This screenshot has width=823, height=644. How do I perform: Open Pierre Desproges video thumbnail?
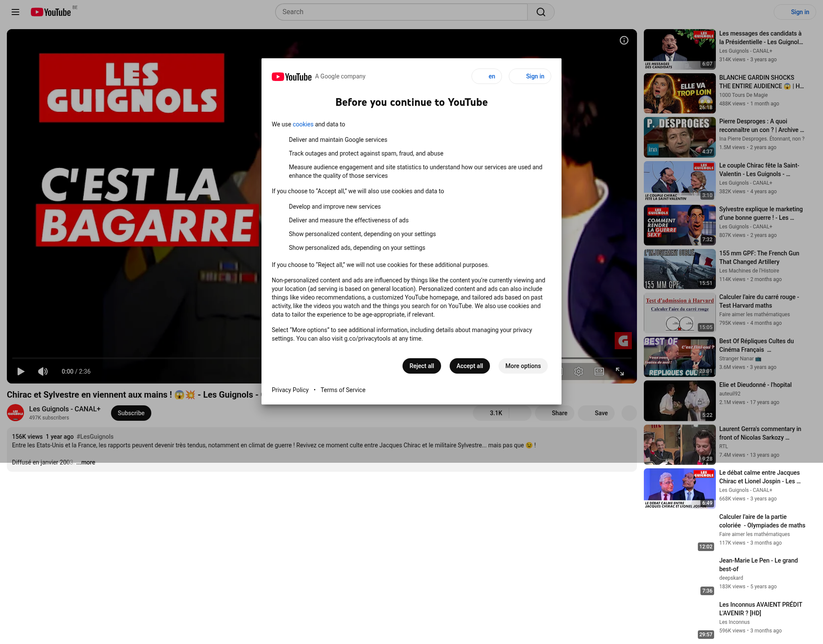[679, 137]
